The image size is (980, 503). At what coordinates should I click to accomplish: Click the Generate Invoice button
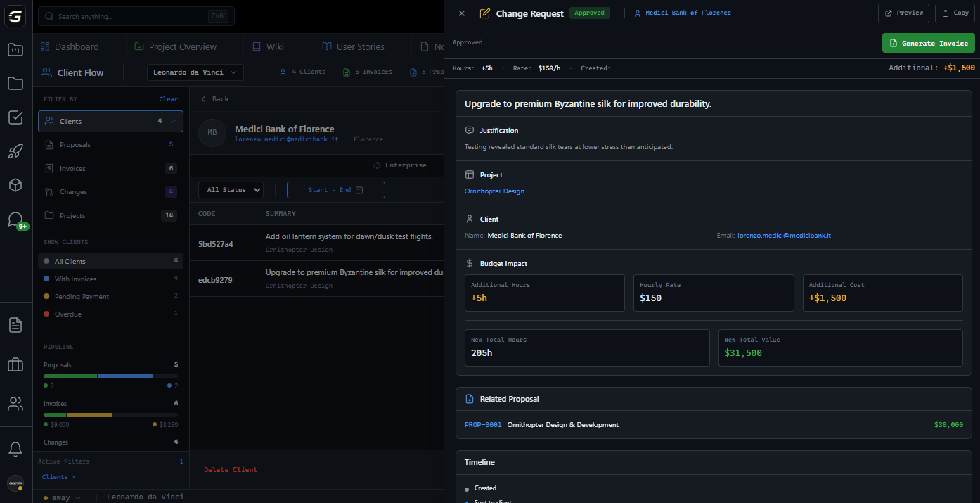click(928, 43)
